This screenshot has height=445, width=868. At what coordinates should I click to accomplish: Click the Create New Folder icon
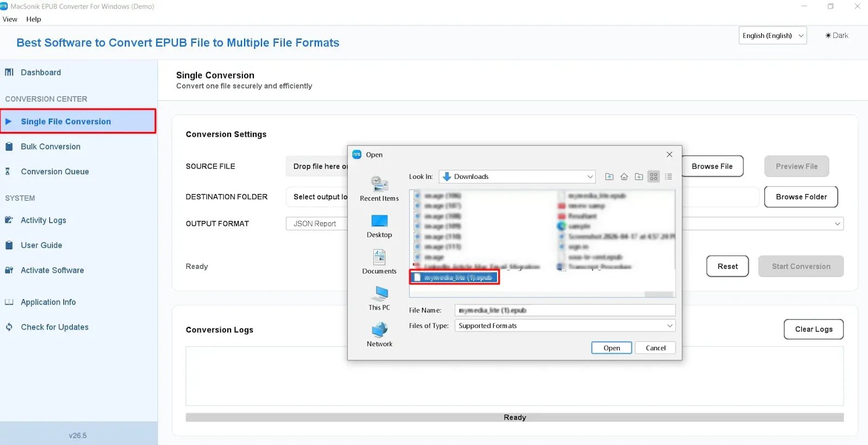(639, 177)
